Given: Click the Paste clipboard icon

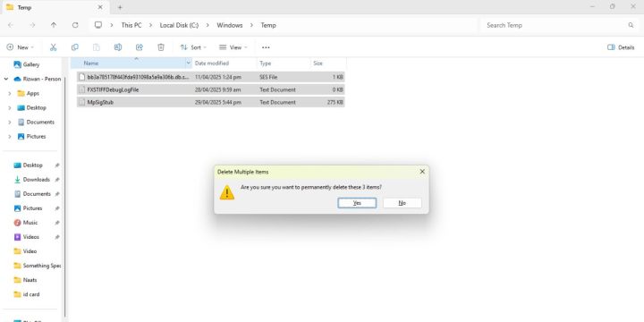Looking at the screenshot, I should (x=97, y=47).
